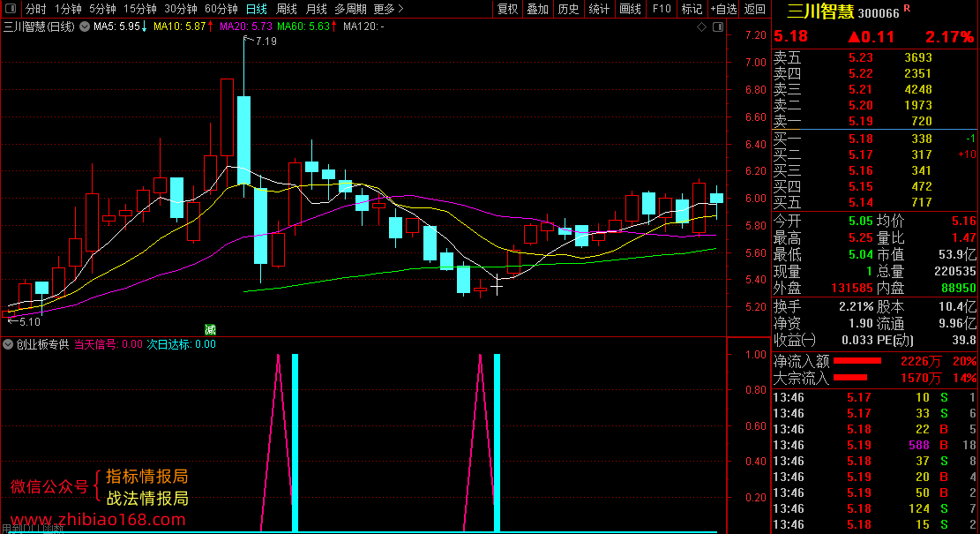Toggle the side panel icon at top-left
This screenshot has height=534, width=980.
11,9
